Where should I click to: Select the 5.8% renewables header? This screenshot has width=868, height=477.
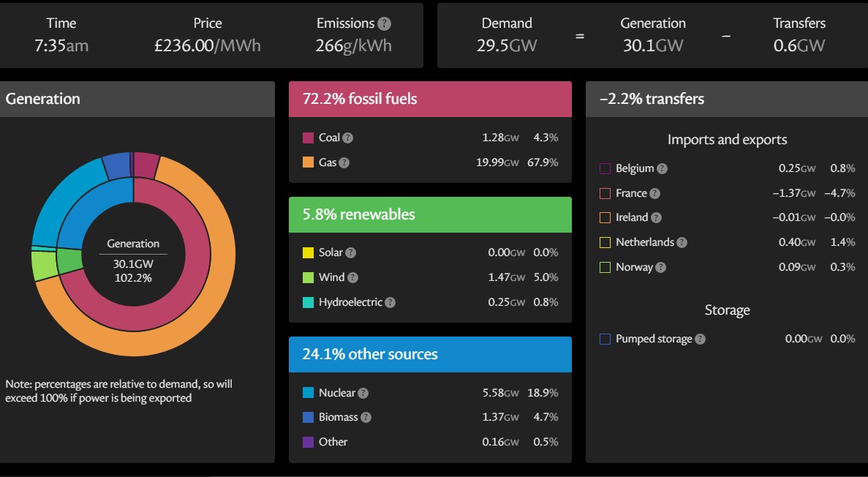coord(430,214)
